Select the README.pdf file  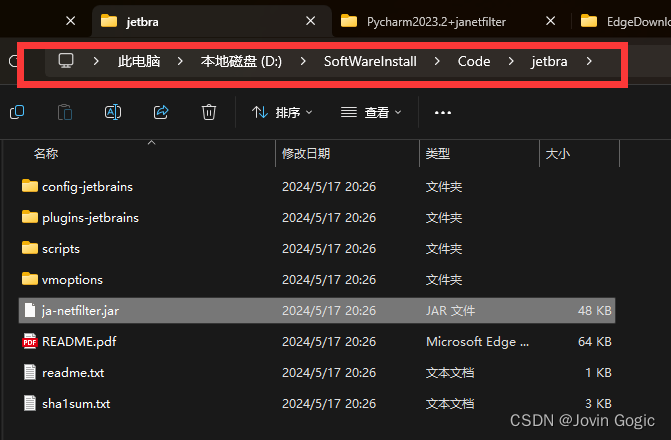pos(317,342)
